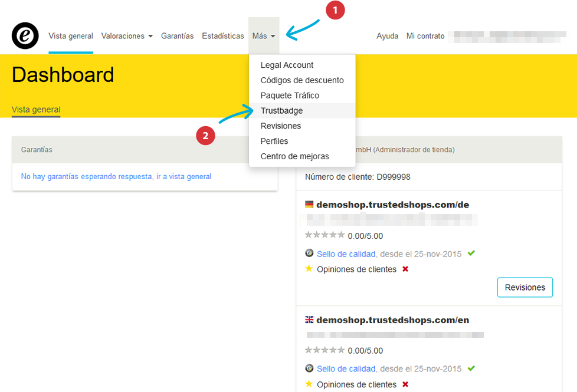Click the red cross beside Opiniones de clientes in /de shop
Viewport: 577px width, 392px height.
tap(405, 269)
